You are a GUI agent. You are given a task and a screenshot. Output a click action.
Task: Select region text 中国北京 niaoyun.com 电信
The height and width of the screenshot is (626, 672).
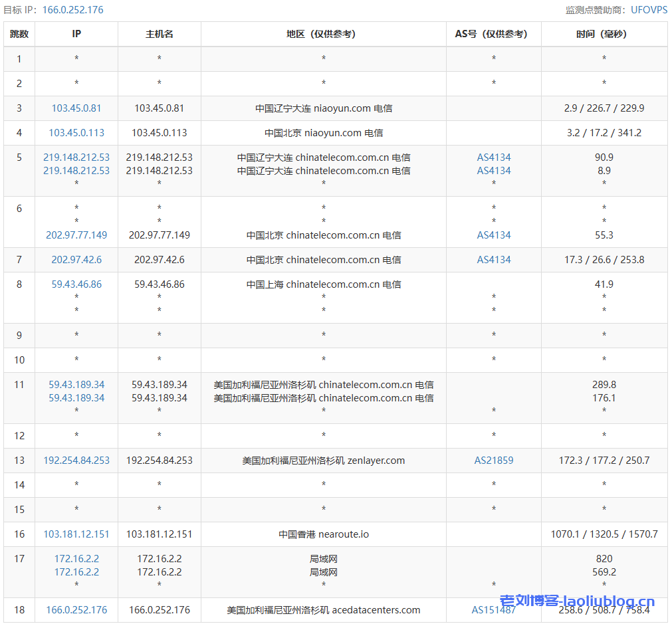324,133
